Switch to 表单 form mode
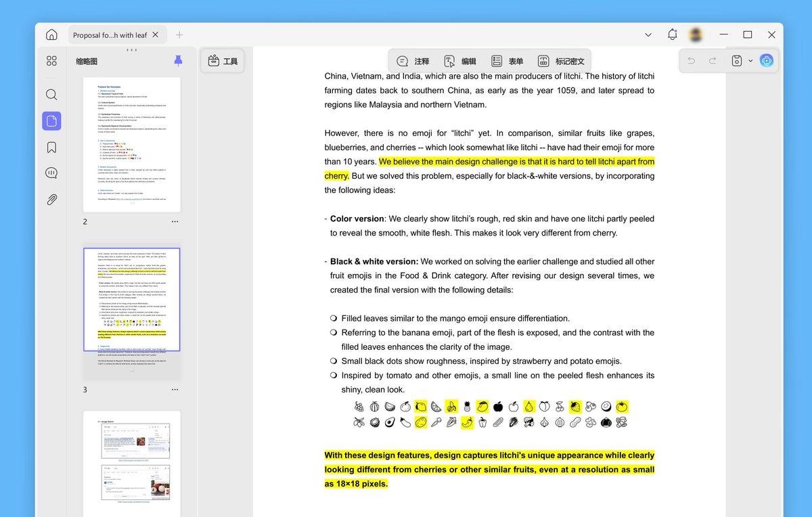This screenshot has height=517, width=812. pyautogui.click(x=507, y=61)
